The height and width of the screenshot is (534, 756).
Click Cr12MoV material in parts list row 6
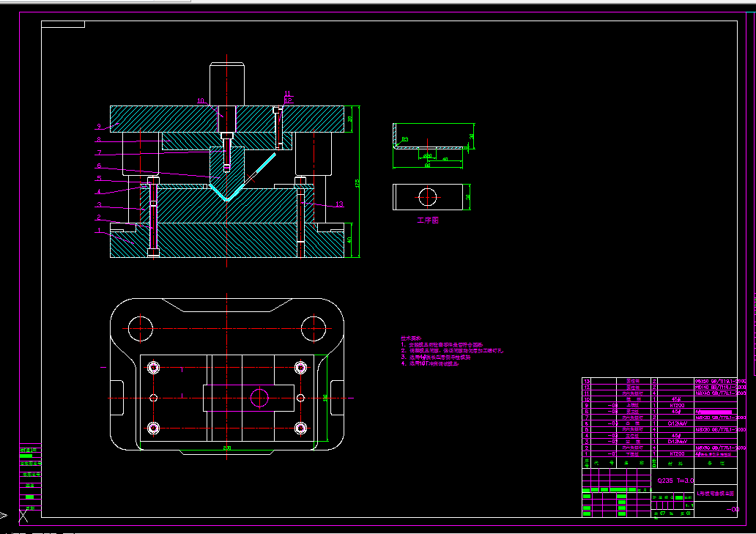click(677, 423)
